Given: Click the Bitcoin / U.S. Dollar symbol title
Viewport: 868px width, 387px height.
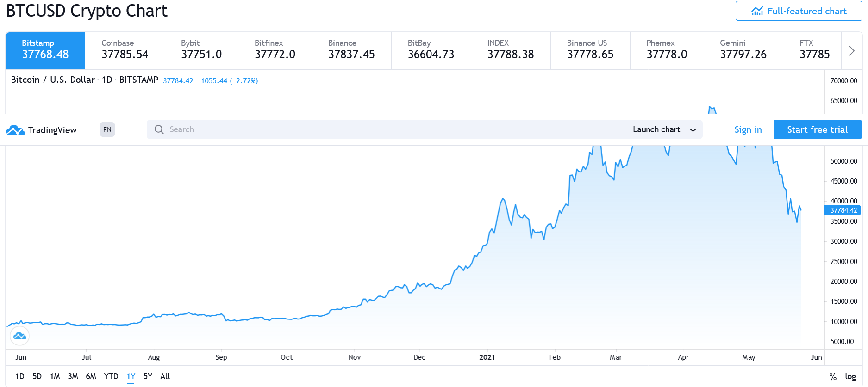Looking at the screenshot, I should point(53,80).
